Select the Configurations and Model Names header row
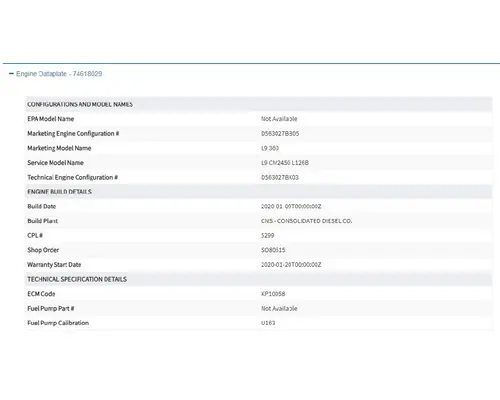Screen dimensions: 500x400 click(x=259, y=104)
